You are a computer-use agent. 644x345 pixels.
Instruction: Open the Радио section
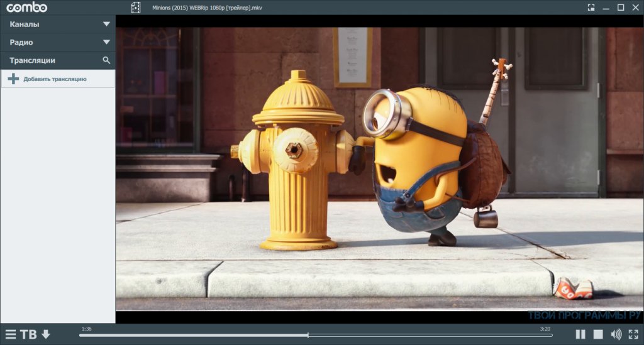click(x=58, y=42)
